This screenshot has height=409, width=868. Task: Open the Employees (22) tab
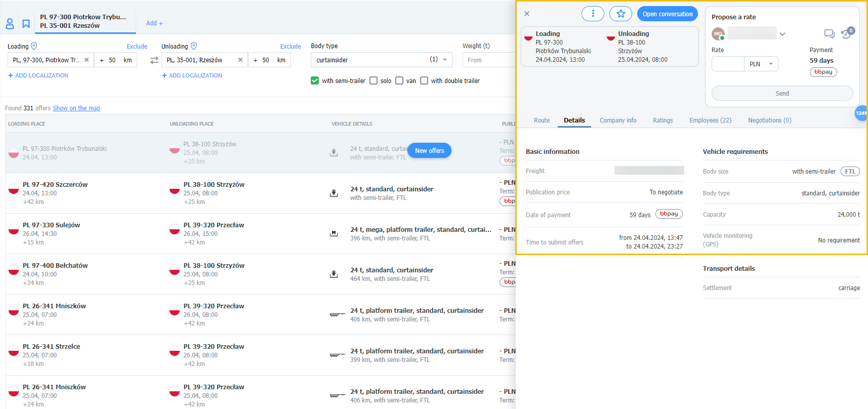[710, 120]
